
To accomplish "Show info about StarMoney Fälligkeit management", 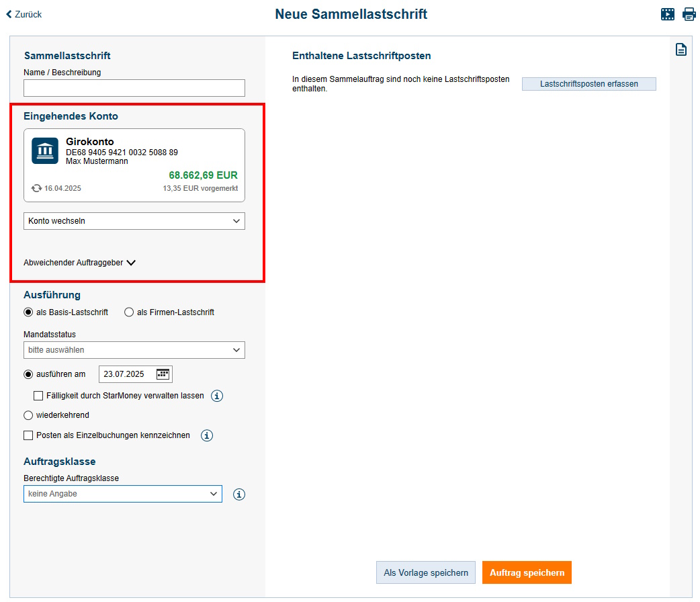I will coord(217,396).
